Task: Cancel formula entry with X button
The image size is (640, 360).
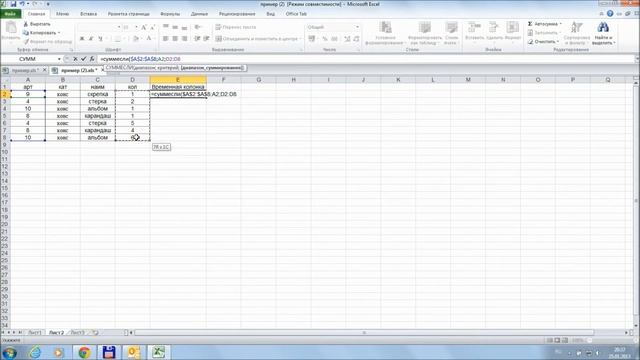Action: [x=76, y=59]
